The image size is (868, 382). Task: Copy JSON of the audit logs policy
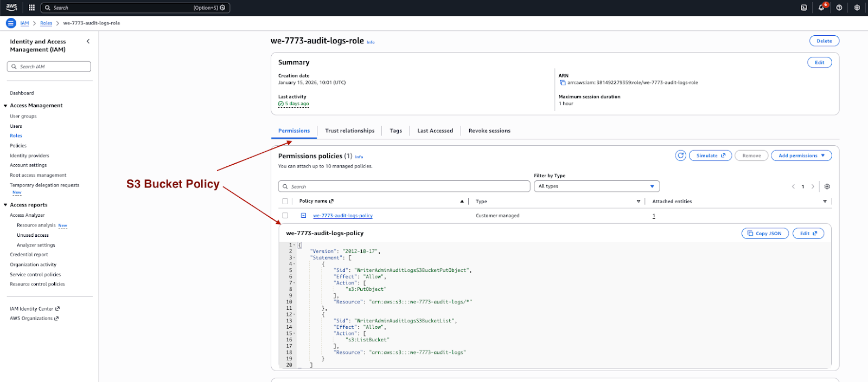tap(765, 234)
